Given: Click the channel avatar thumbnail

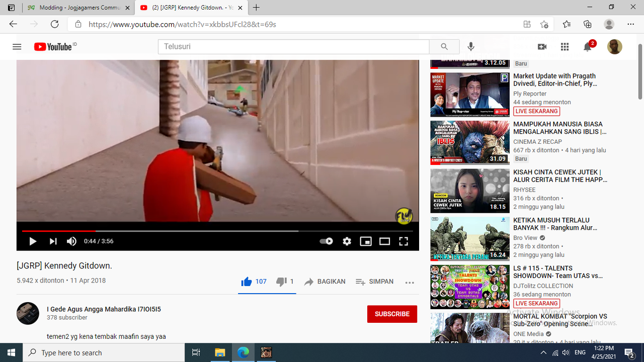Looking at the screenshot, I should [28, 313].
